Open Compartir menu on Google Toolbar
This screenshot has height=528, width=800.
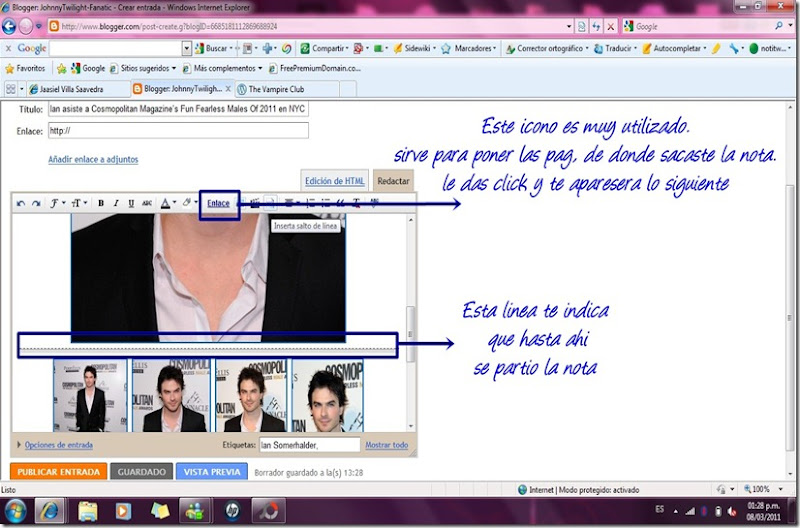coord(324,48)
